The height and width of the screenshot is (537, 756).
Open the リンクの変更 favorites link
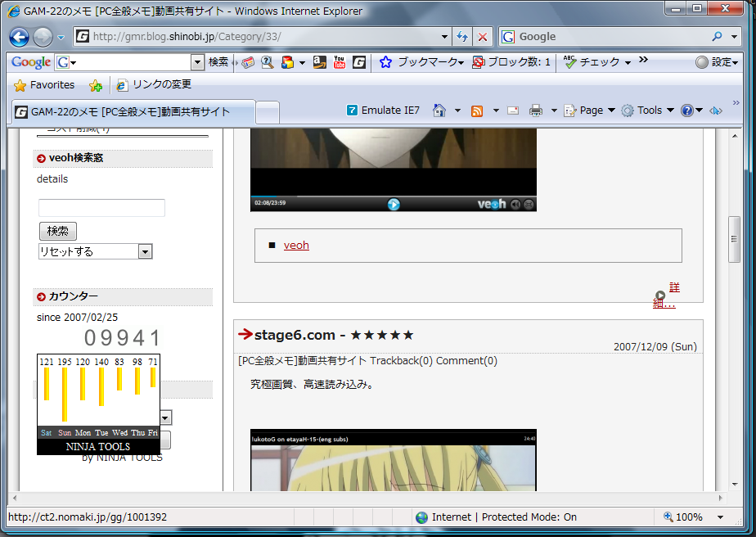click(155, 84)
